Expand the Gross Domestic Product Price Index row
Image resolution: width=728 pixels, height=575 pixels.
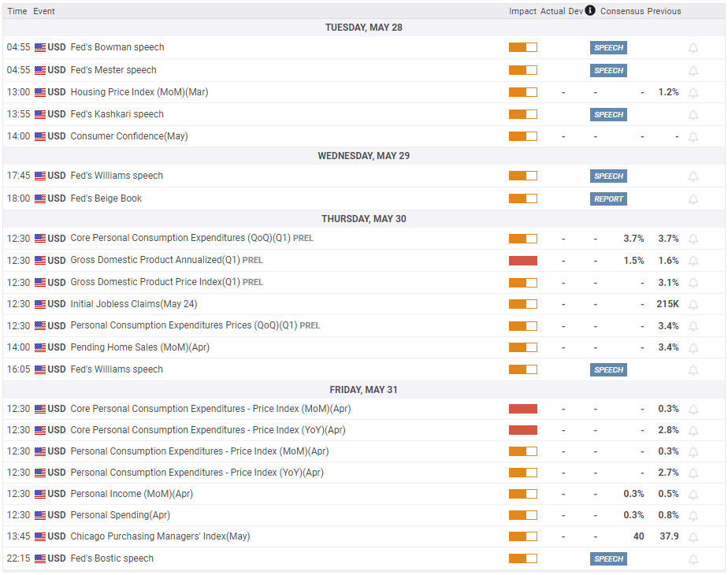[x=363, y=282]
